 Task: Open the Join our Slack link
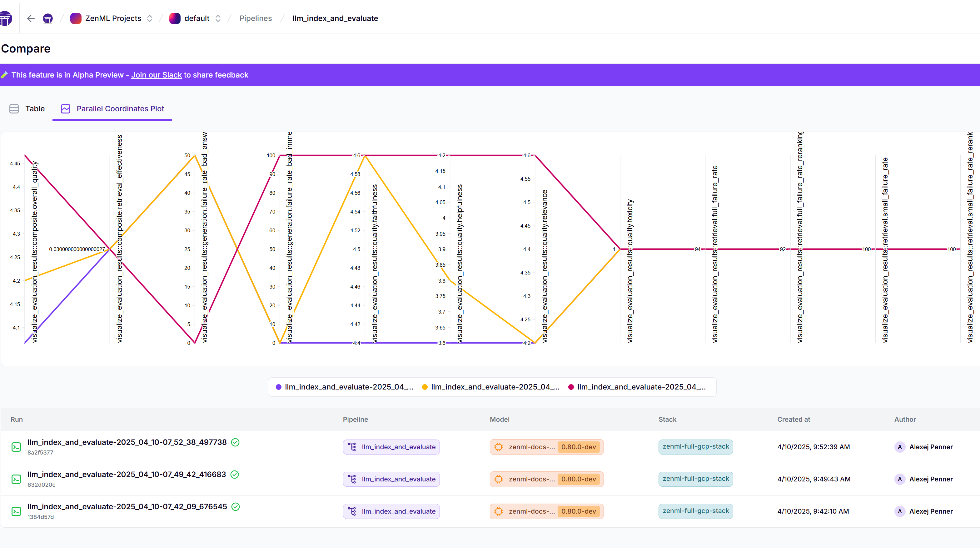157,75
